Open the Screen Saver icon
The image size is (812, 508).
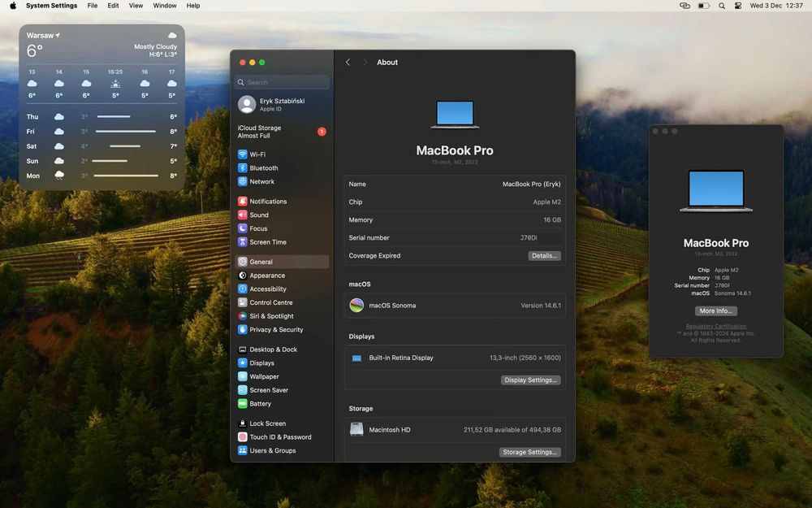pos(242,390)
